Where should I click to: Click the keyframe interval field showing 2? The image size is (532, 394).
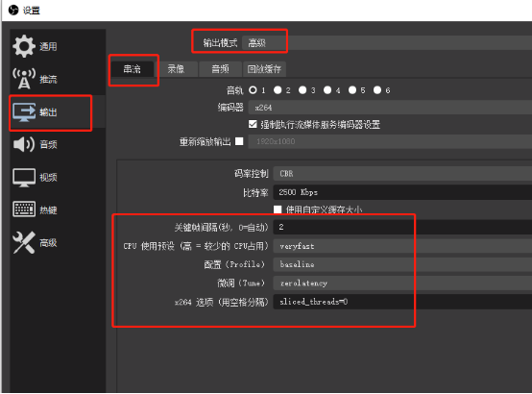tap(402, 227)
